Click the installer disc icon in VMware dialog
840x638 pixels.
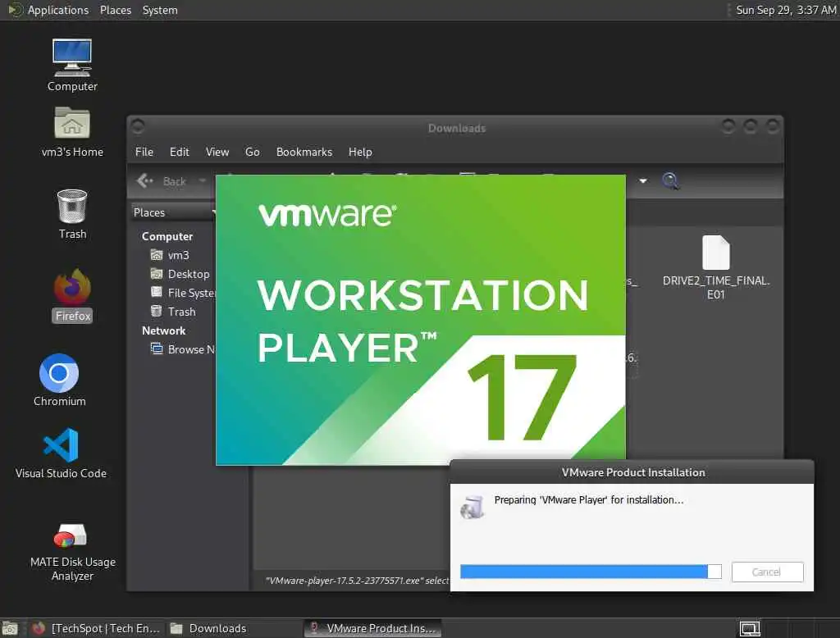tap(472, 506)
